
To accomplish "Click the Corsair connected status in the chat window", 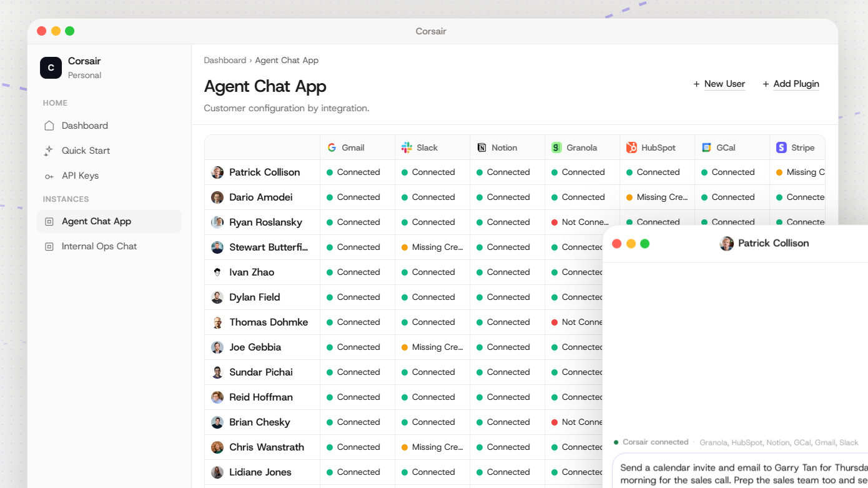I will tap(651, 442).
